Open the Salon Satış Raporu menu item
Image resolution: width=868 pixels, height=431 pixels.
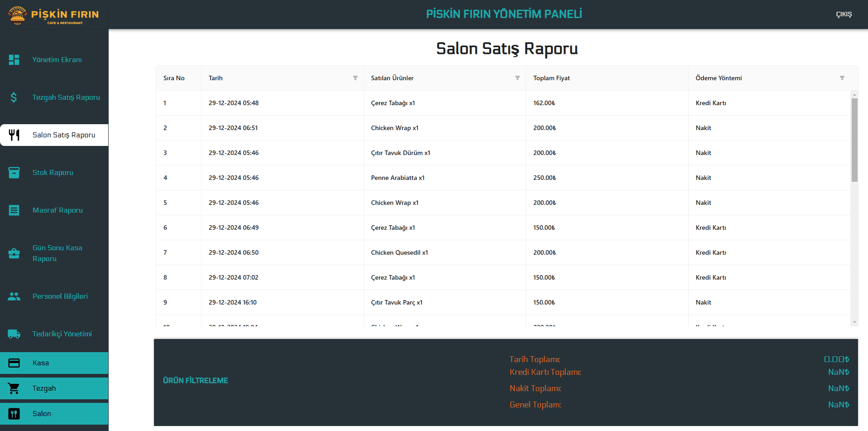pos(63,135)
